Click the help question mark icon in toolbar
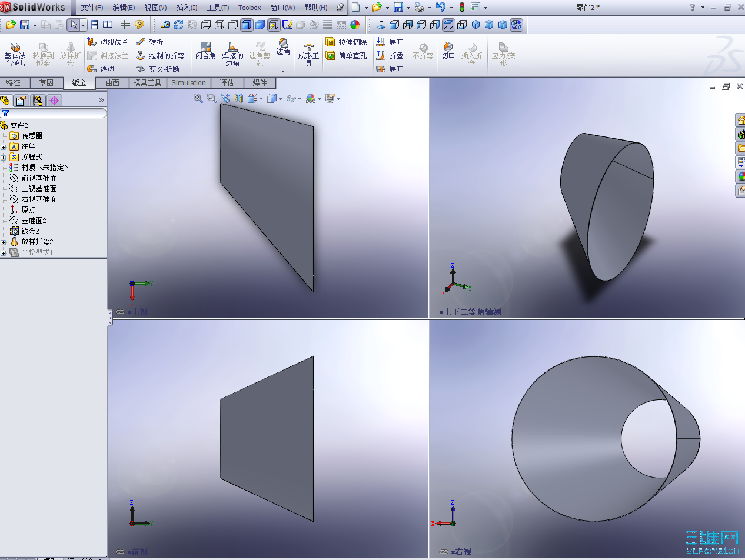745x560 pixels. pos(139,25)
